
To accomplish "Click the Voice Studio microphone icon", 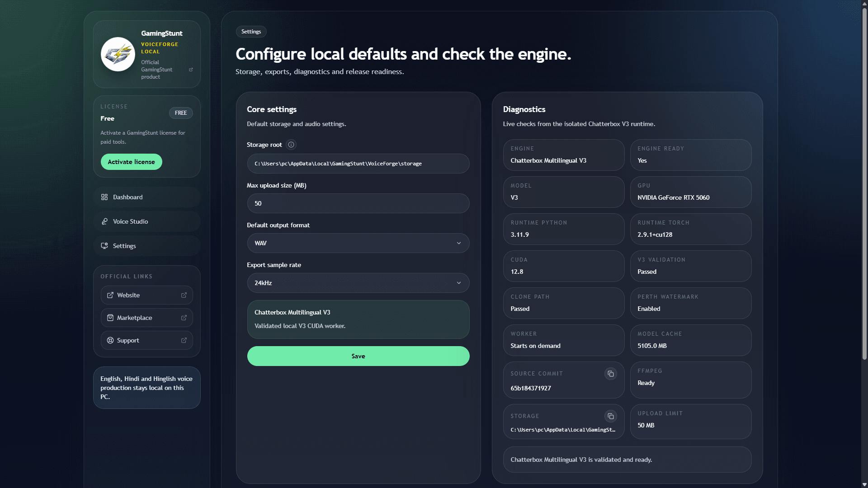I will (x=104, y=221).
